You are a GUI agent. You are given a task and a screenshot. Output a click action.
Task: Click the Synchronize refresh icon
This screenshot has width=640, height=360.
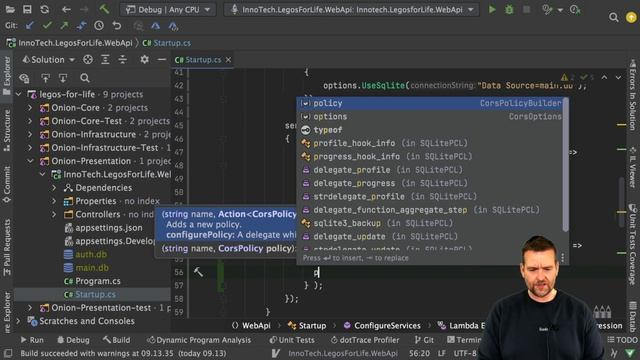point(44,9)
